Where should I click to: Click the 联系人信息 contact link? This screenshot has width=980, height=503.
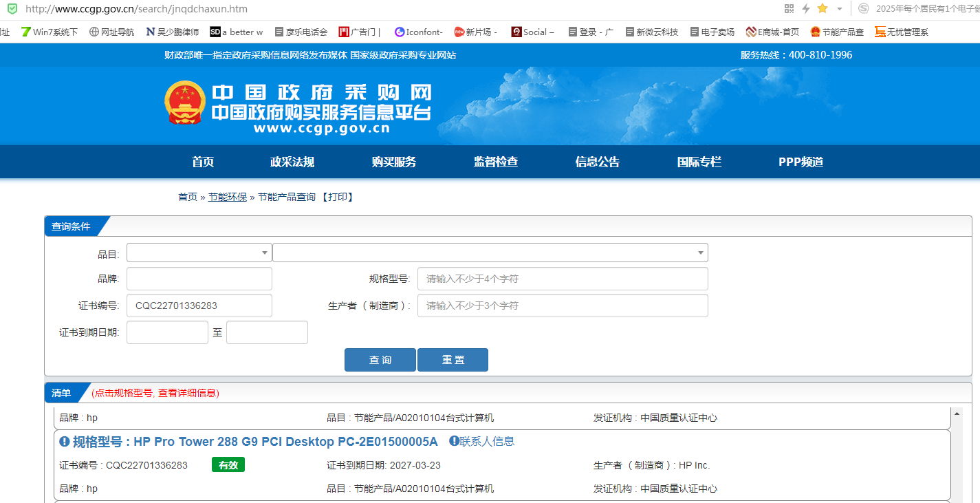point(487,441)
